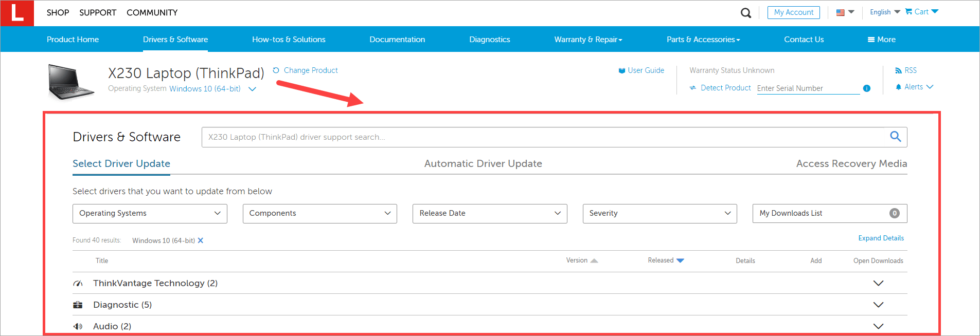Go to Product Home tab
The height and width of the screenshot is (336, 980).
point(73,40)
